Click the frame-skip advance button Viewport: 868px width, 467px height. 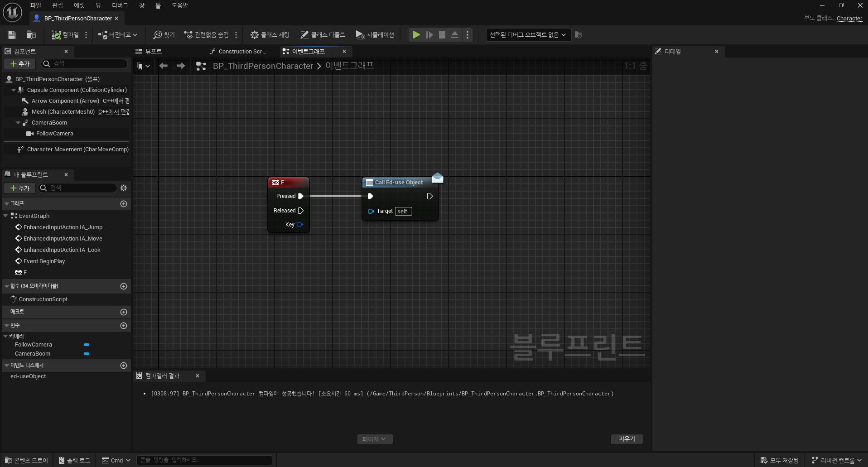pyautogui.click(x=429, y=35)
